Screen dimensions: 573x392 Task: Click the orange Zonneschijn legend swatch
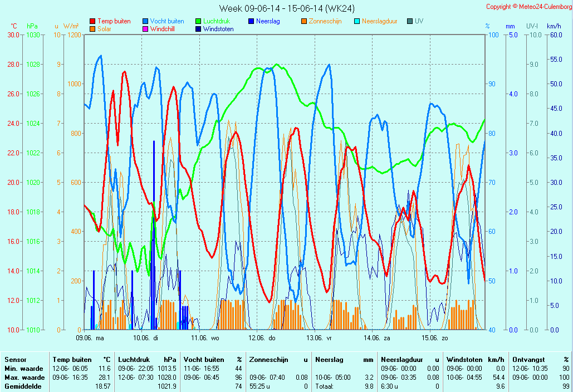[303, 21]
